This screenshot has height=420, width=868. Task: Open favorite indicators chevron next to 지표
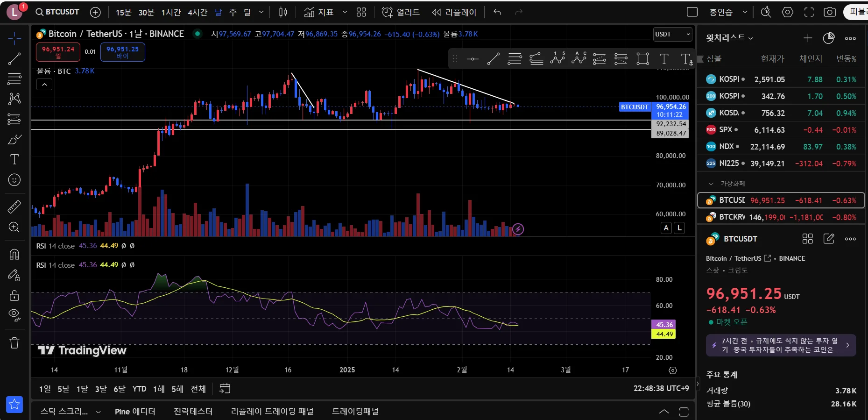(x=345, y=12)
